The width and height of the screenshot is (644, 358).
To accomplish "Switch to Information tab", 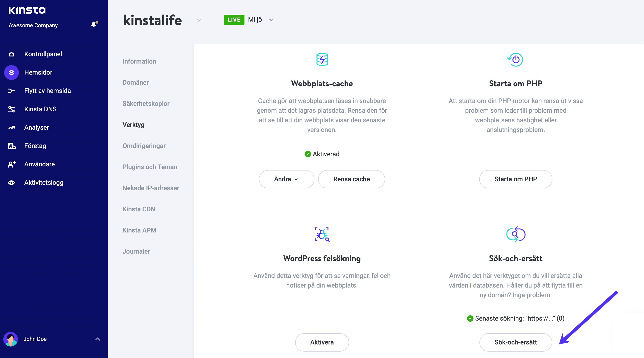I will click(x=139, y=61).
